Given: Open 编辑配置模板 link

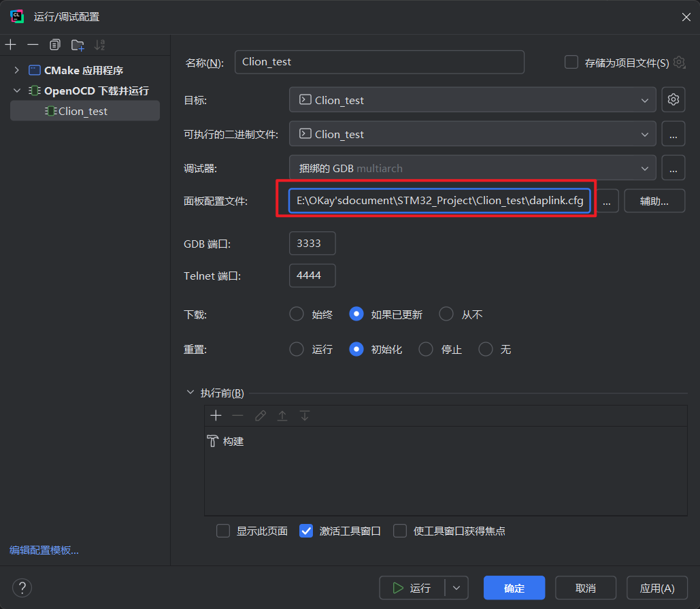Looking at the screenshot, I should 44,550.
